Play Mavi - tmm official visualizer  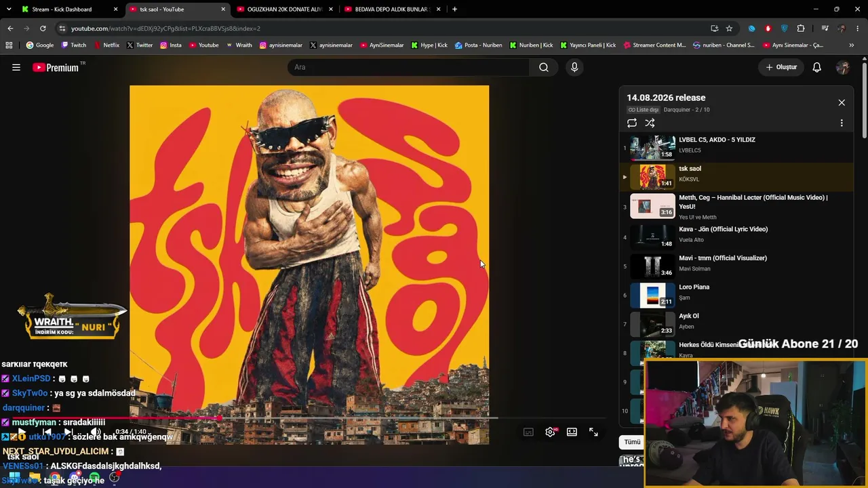(x=737, y=266)
